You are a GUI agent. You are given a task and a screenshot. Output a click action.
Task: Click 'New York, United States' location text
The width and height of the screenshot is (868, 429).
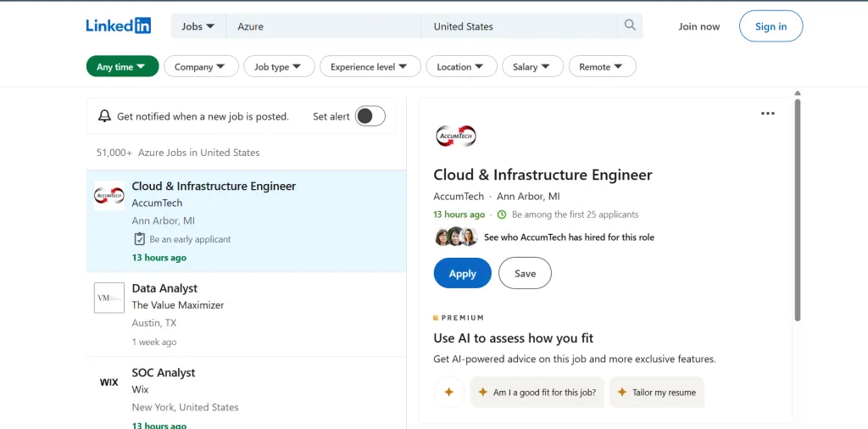click(185, 407)
